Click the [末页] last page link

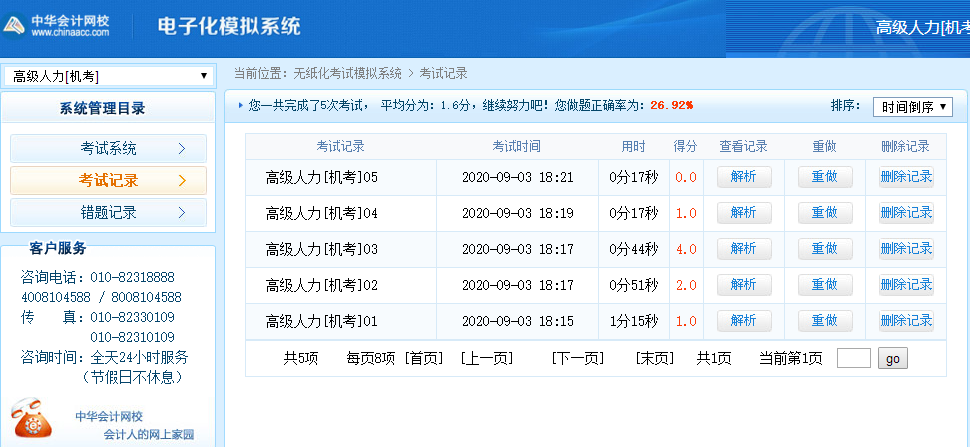click(x=655, y=359)
